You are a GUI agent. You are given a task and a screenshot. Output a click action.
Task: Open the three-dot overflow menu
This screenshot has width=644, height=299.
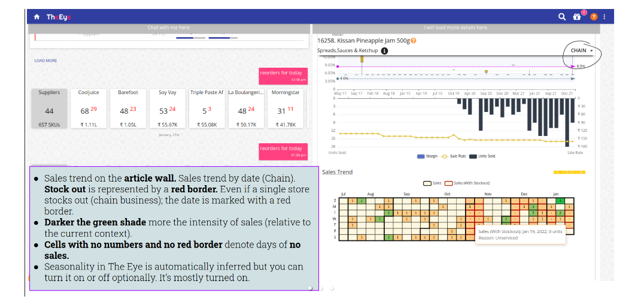(x=604, y=17)
